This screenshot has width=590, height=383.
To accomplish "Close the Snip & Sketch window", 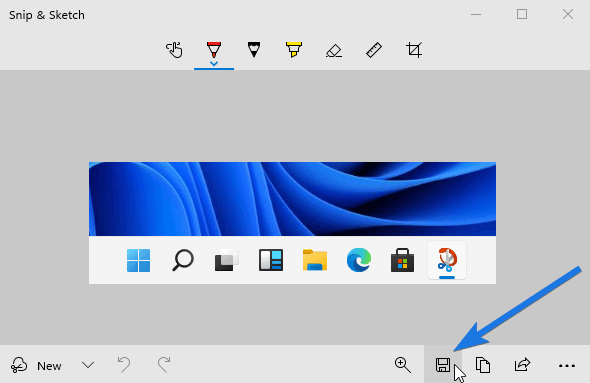I will [x=568, y=14].
